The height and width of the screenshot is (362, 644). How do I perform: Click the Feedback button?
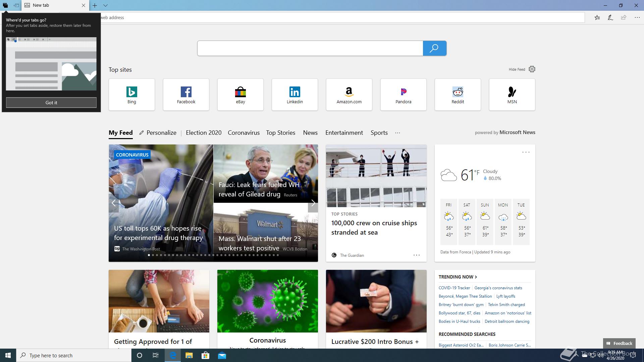coord(619,343)
